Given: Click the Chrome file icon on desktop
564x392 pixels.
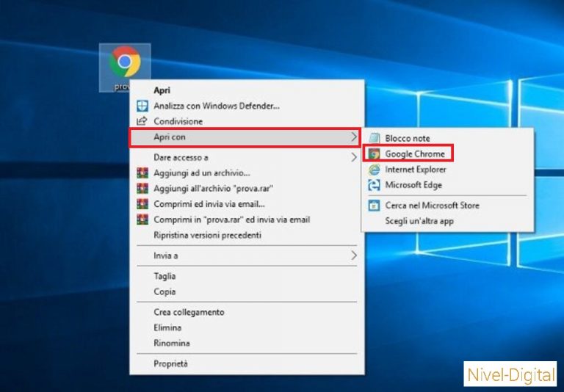Looking at the screenshot, I should click(125, 62).
